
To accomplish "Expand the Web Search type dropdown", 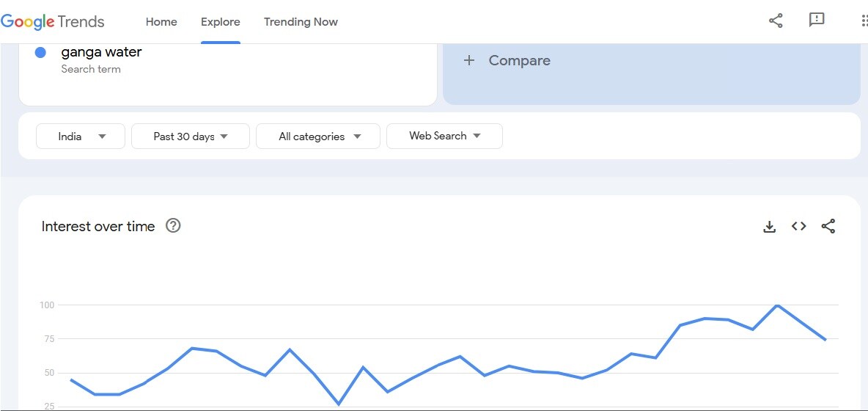I will click(444, 136).
